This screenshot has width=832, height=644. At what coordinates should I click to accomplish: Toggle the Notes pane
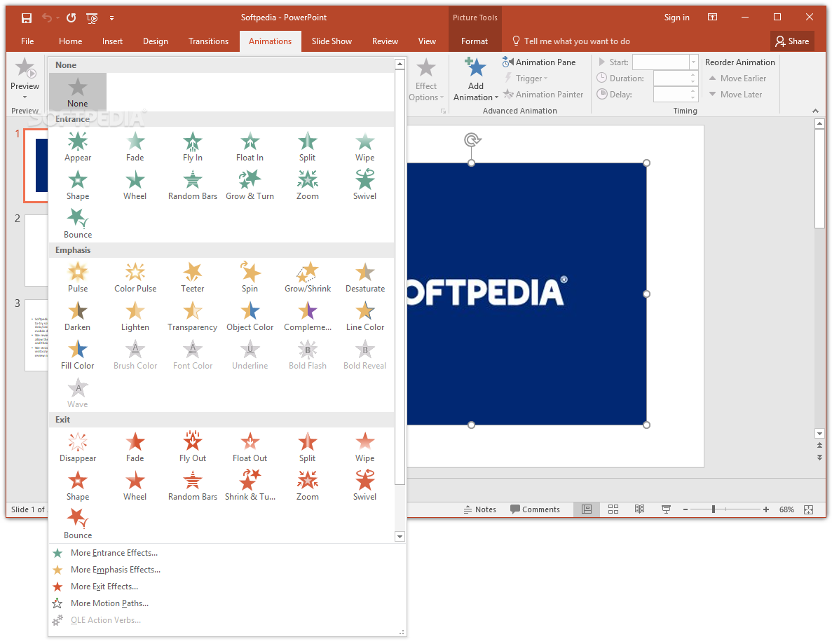pos(479,509)
